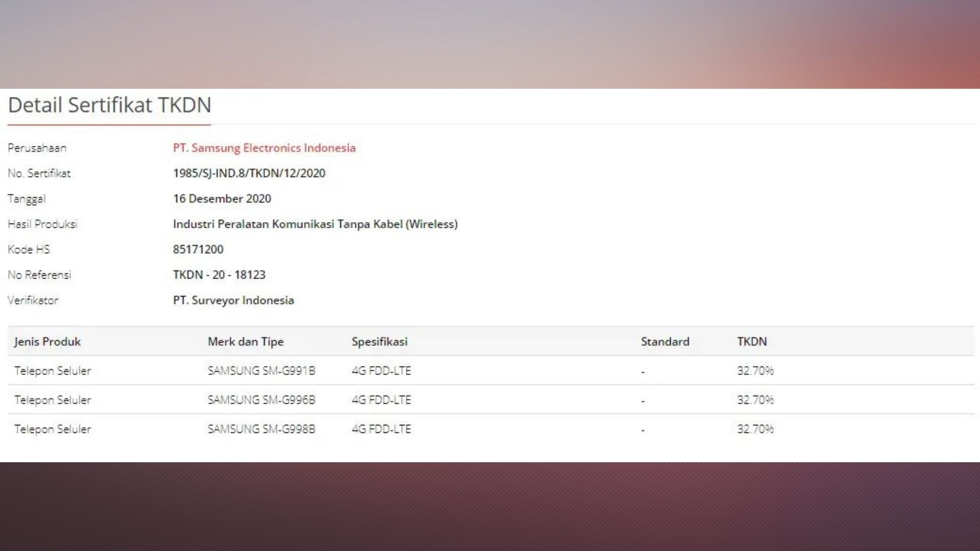Click 32.70% value in SM-G998B row
Viewport: 980px width, 551px height.
click(755, 429)
